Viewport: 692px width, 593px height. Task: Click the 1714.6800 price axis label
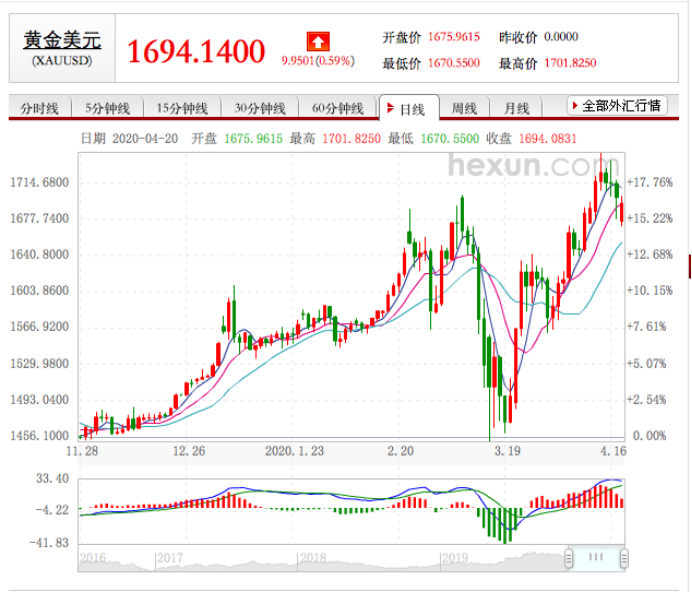tap(40, 182)
